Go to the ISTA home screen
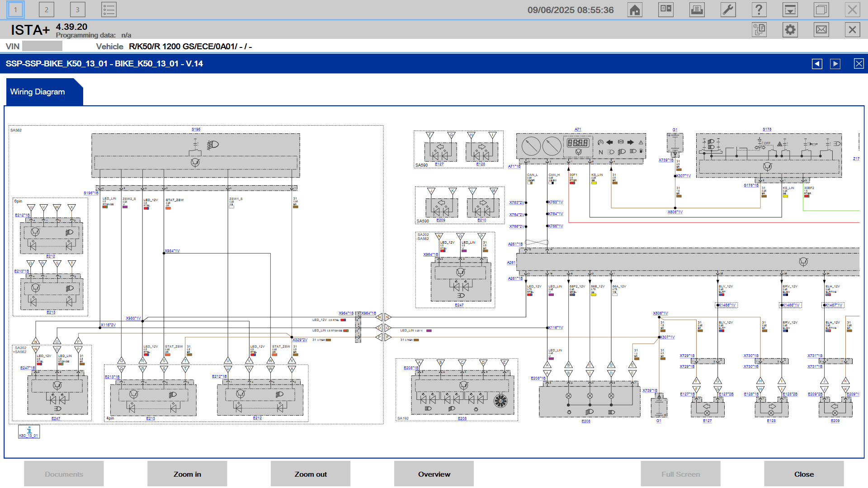 point(635,9)
